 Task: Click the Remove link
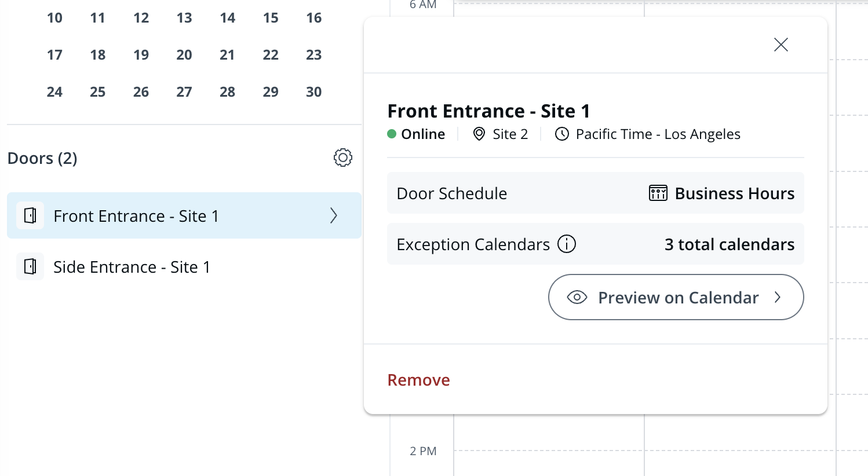418,380
